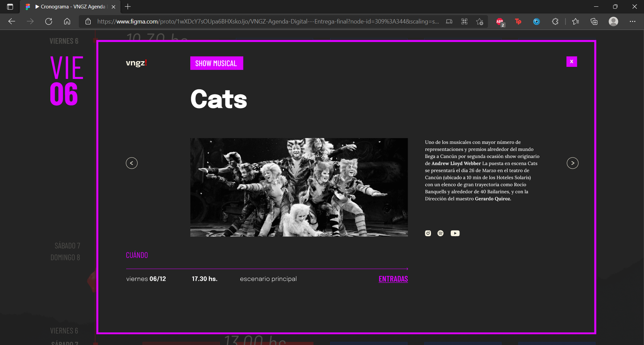644x345 pixels.
Task: Click the URL address bar
Action: tap(268, 21)
